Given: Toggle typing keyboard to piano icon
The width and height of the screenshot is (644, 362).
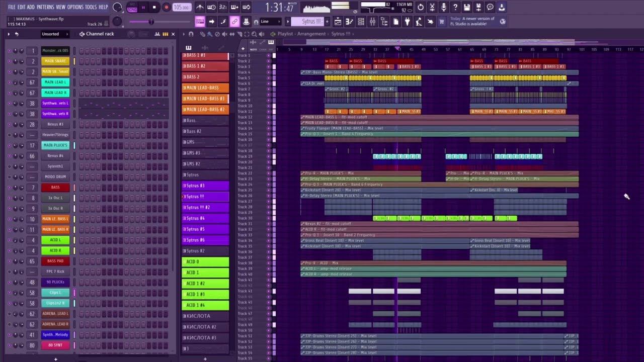Looking at the screenshot, I should pyautogui.click(x=200, y=22).
